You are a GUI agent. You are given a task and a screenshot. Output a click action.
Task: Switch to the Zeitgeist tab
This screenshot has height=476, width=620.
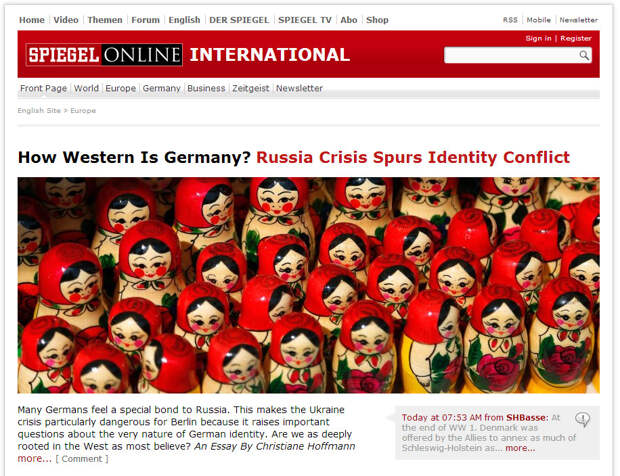(250, 88)
